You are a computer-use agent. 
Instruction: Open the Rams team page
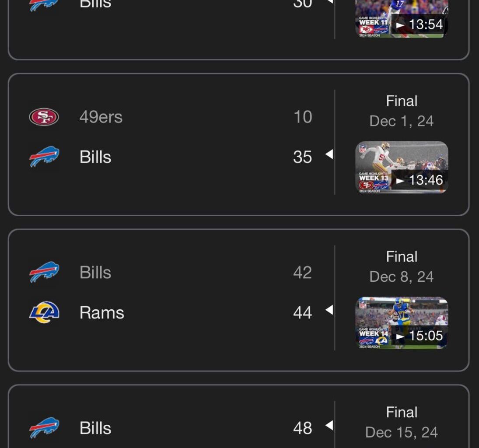tap(102, 312)
